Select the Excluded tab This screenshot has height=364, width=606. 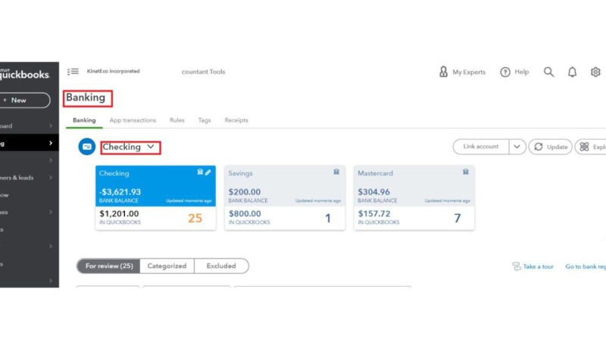click(x=221, y=266)
